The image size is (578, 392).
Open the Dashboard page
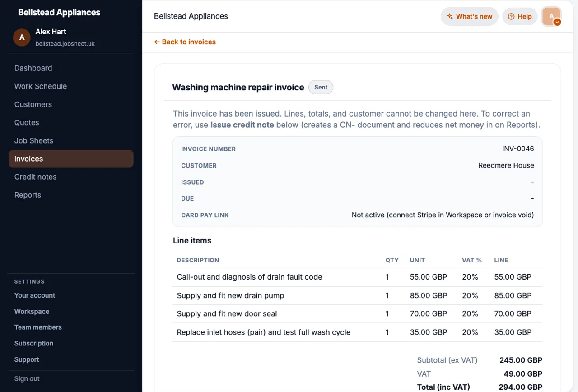click(33, 68)
